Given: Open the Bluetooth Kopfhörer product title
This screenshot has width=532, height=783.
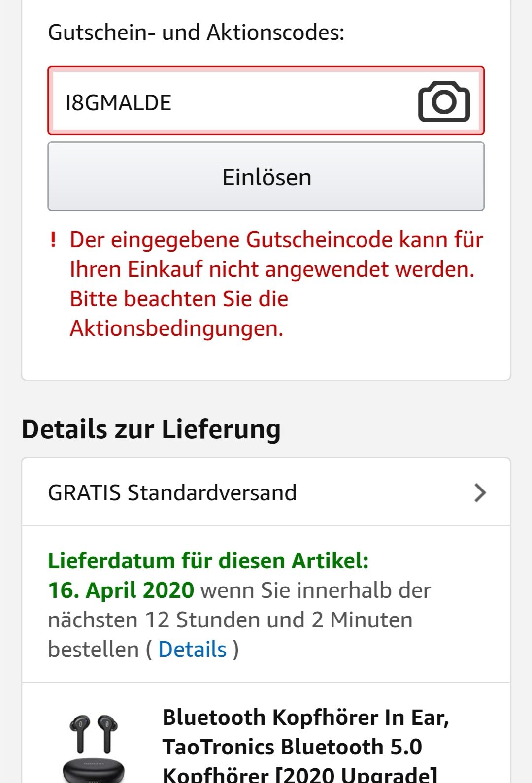Looking at the screenshot, I should 305,718.
